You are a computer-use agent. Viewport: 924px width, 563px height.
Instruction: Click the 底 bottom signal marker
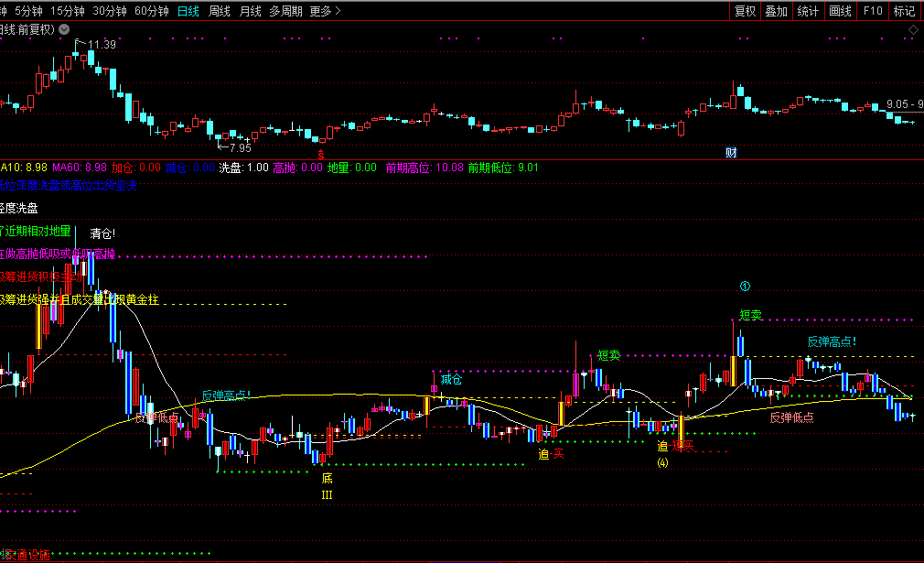327,478
